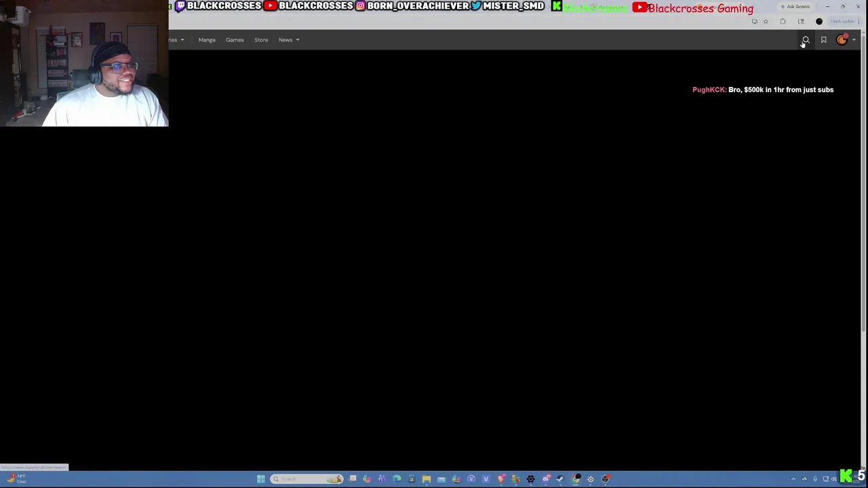Viewport: 868px width, 488px height.
Task: Open the News menu item
Action: click(285, 40)
